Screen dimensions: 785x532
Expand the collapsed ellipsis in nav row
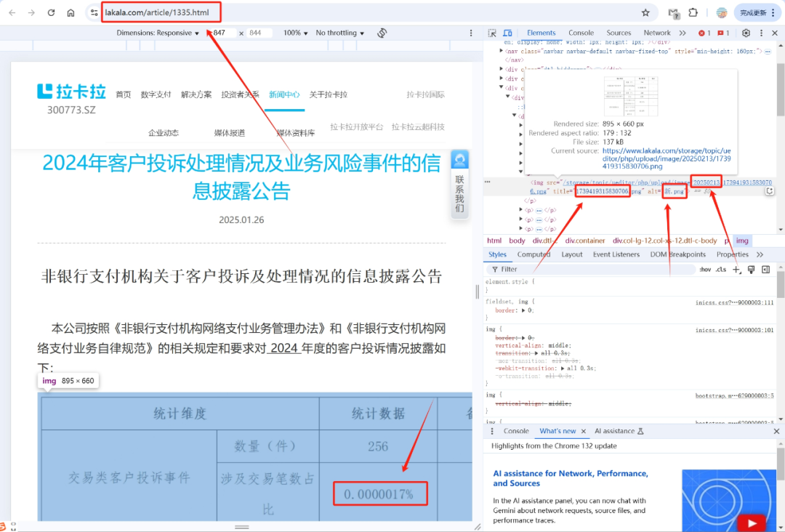[x=768, y=52]
